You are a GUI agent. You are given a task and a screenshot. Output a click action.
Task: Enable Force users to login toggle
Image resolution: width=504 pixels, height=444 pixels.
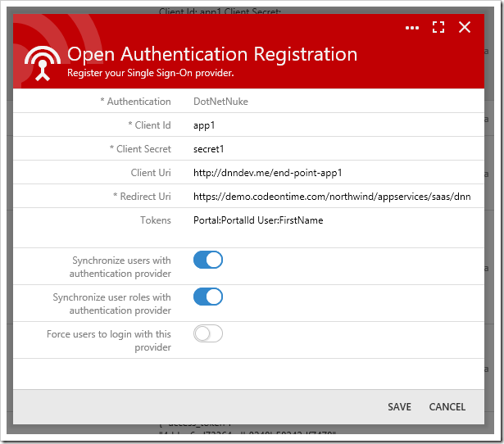(208, 333)
